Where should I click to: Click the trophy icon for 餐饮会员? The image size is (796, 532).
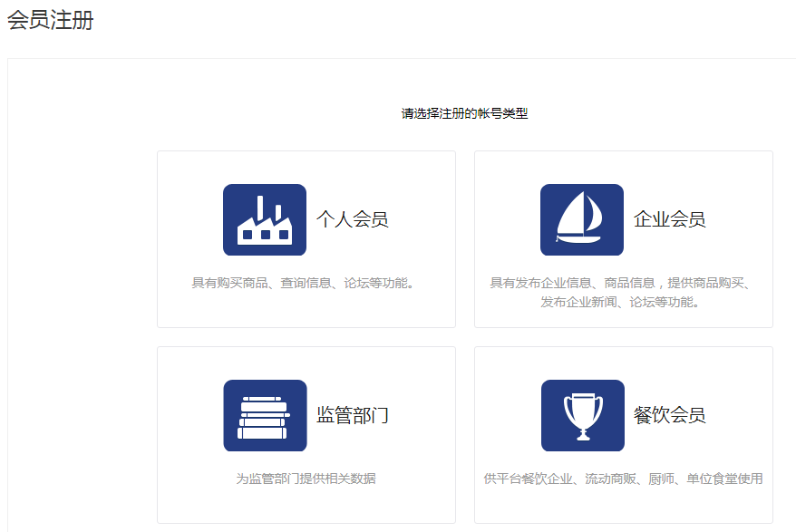tap(583, 415)
